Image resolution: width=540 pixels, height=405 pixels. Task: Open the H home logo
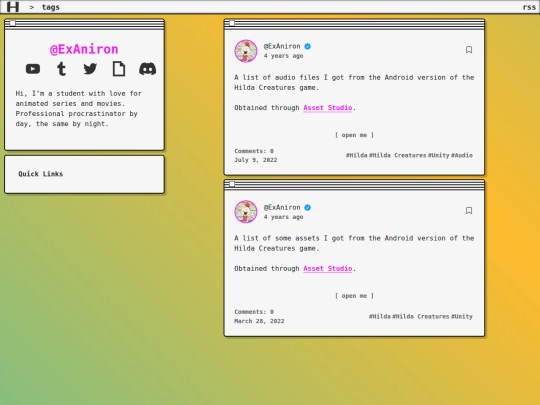13,7
